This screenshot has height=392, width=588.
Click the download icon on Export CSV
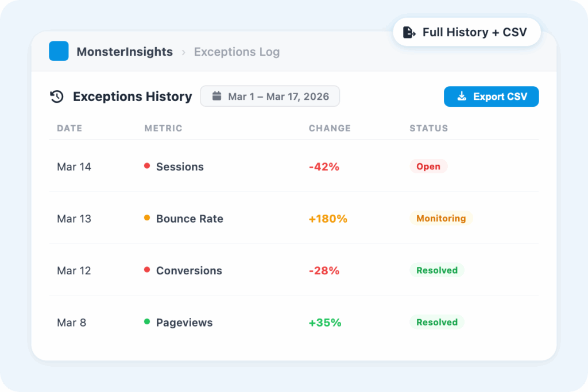point(462,96)
